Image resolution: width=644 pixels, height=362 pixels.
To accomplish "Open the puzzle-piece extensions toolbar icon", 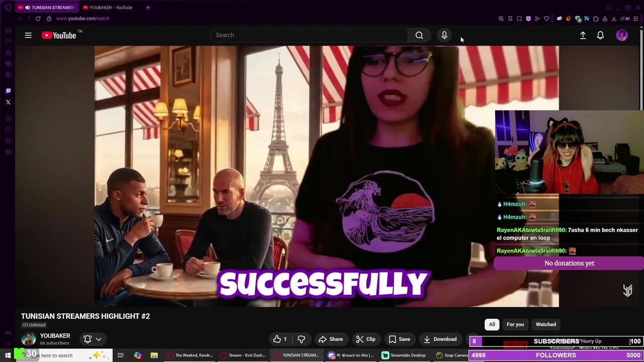I will click(x=596, y=19).
